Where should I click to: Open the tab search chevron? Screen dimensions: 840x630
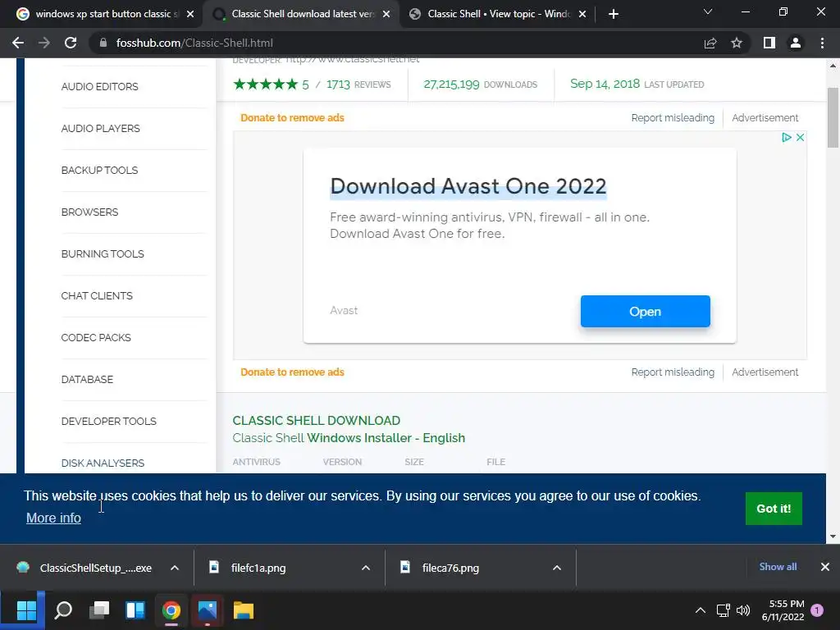tap(708, 11)
